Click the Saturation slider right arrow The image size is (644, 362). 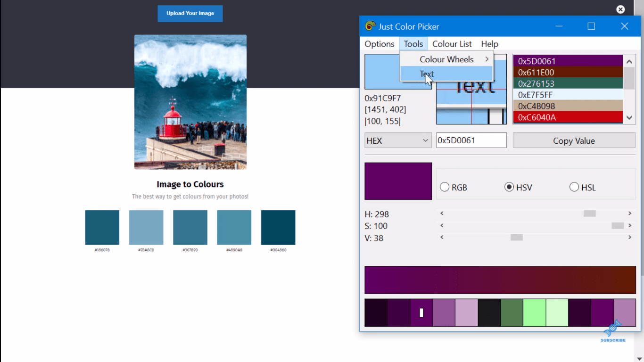[630, 226]
